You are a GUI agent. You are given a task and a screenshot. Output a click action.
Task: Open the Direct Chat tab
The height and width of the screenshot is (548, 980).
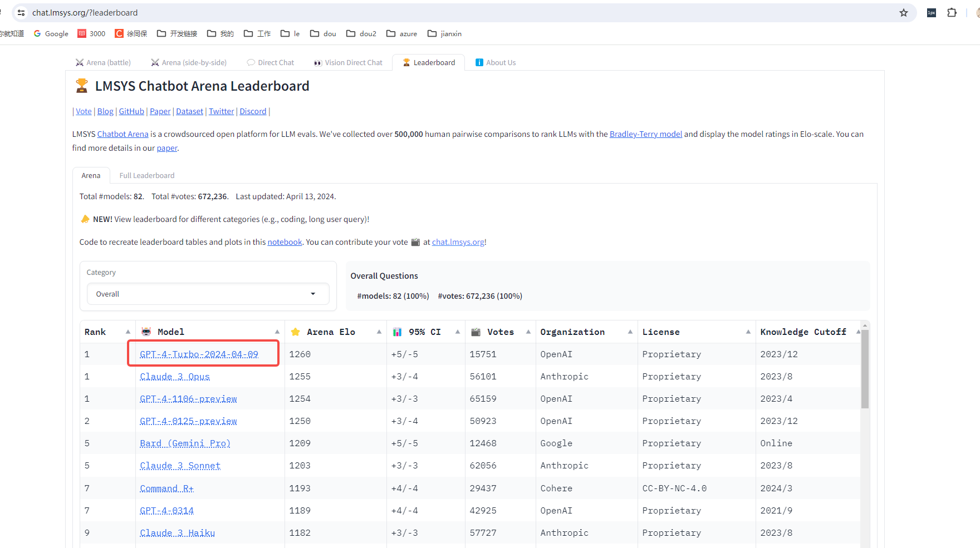click(x=271, y=62)
